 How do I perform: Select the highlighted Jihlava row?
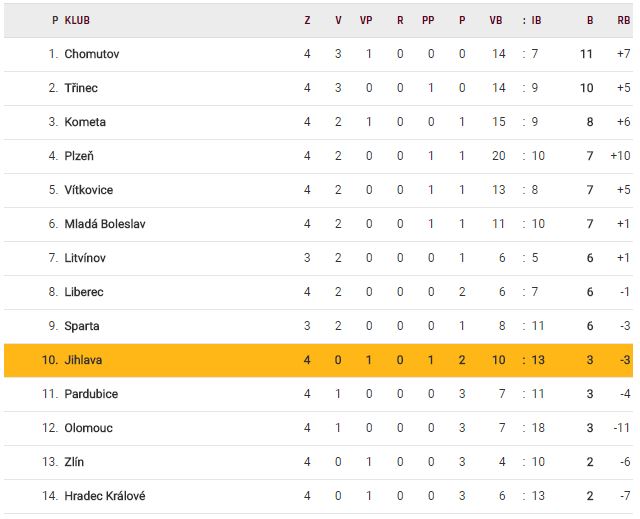tap(318, 360)
